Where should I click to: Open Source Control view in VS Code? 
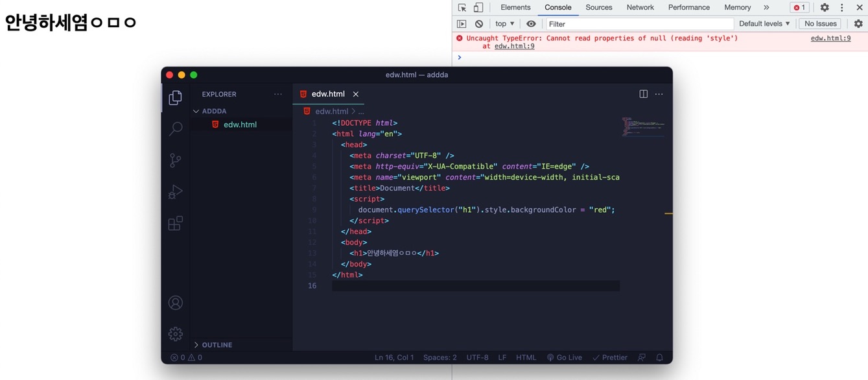175,160
